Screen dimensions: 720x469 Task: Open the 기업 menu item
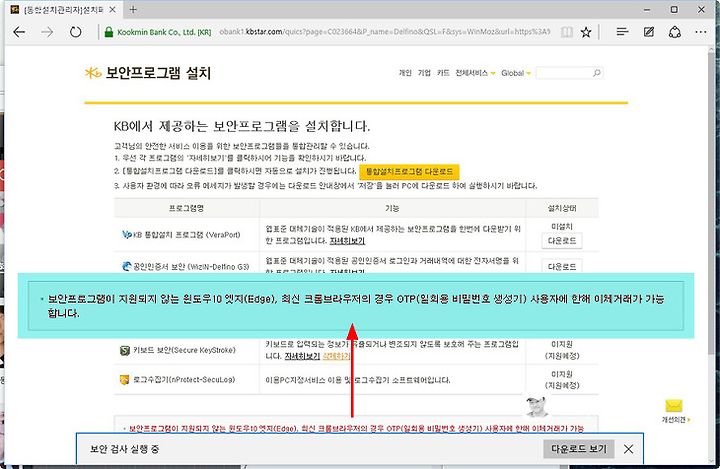point(424,73)
